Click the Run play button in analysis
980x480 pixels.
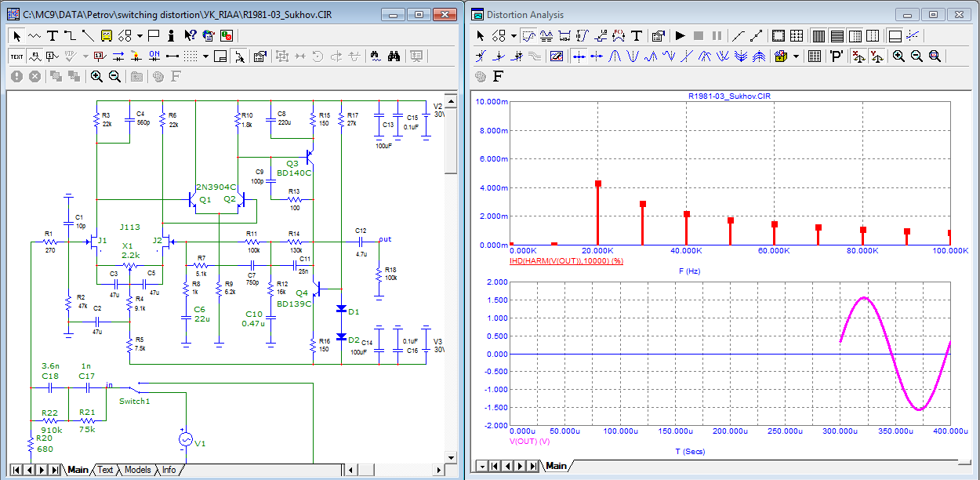[680, 35]
